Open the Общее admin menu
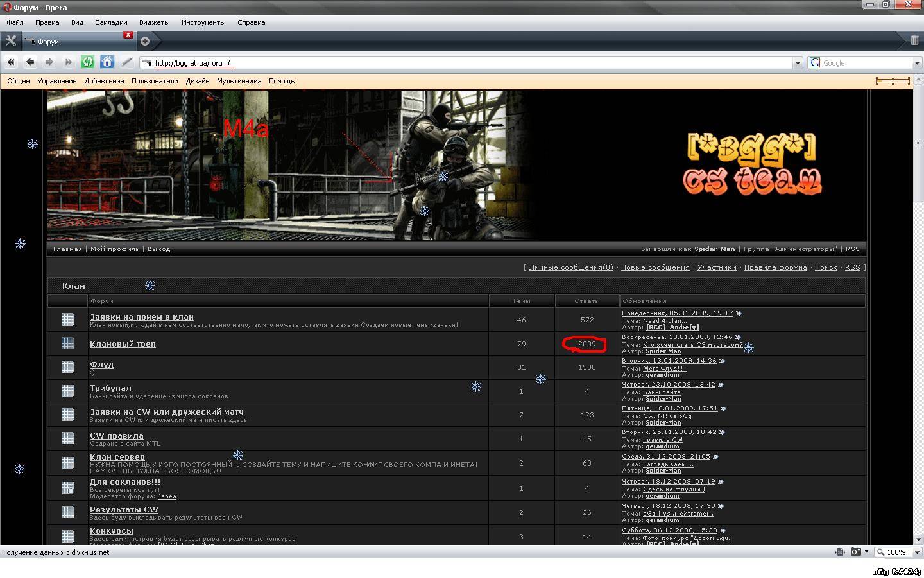The image size is (924, 578). click(x=19, y=81)
